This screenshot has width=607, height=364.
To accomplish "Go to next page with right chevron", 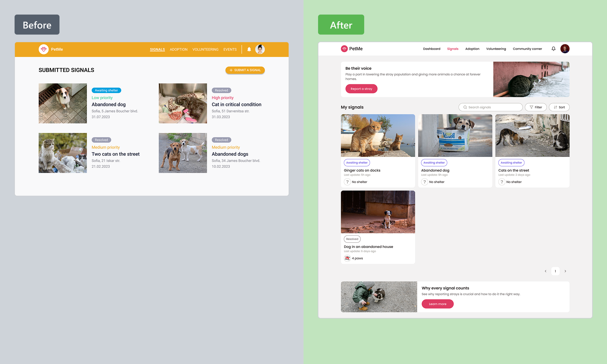I will tap(565, 271).
